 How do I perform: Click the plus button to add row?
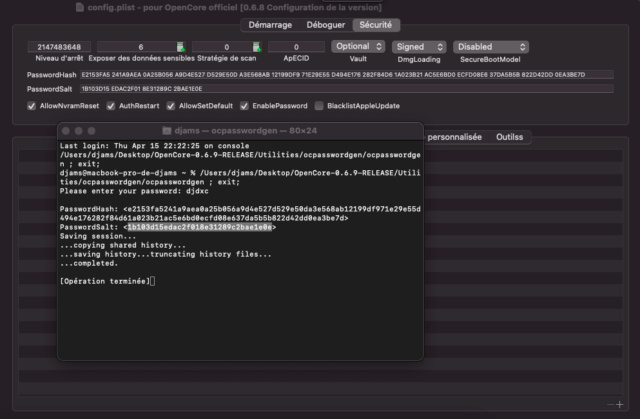(x=620, y=404)
